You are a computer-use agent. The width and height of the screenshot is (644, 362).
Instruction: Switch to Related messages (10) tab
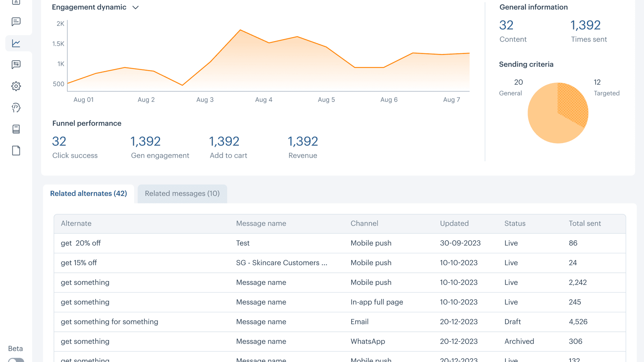coord(182,194)
